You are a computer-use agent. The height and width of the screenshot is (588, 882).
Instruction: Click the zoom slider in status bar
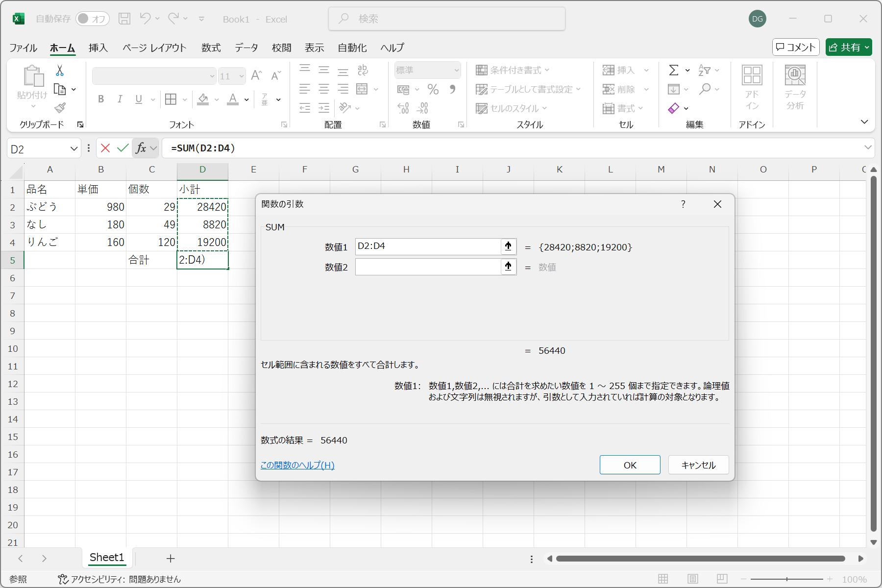pos(787,579)
